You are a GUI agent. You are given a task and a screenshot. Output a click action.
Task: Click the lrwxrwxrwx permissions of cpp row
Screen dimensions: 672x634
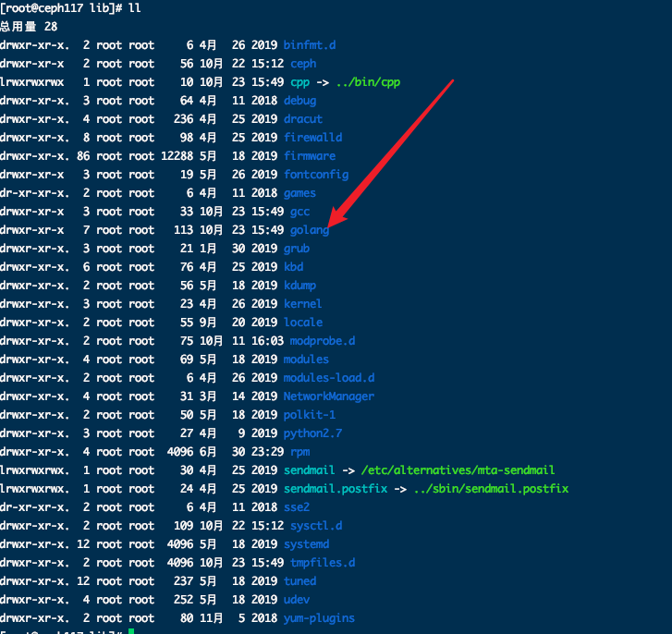coord(32,82)
